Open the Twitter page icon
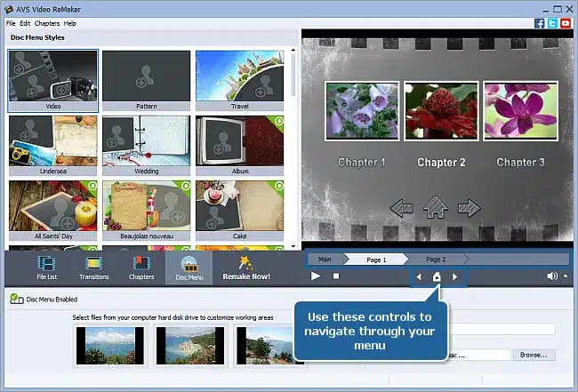The width and height of the screenshot is (578, 392). 552,23
